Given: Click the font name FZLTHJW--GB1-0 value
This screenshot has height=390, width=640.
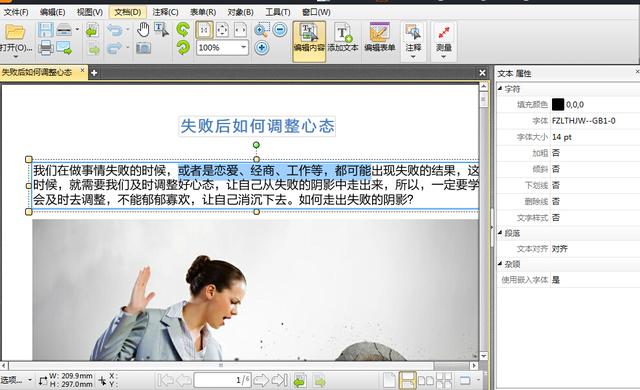Looking at the screenshot, I should (583, 121).
